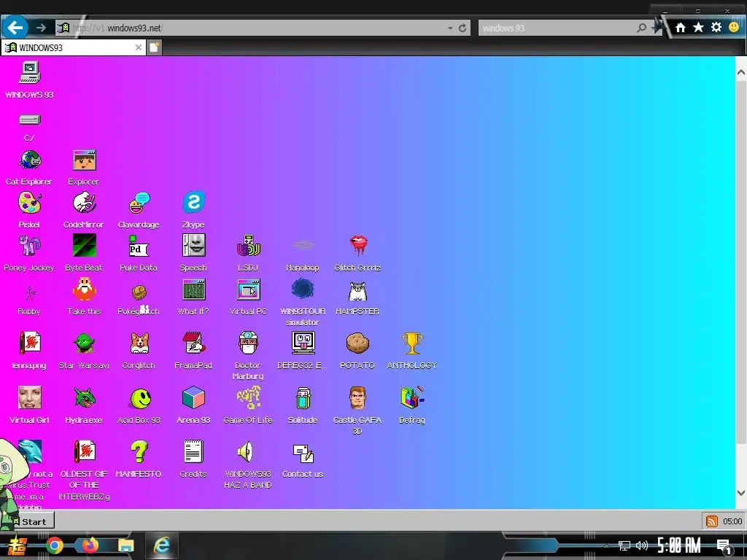
Task: Open Doctor Marburg
Action: click(248, 343)
